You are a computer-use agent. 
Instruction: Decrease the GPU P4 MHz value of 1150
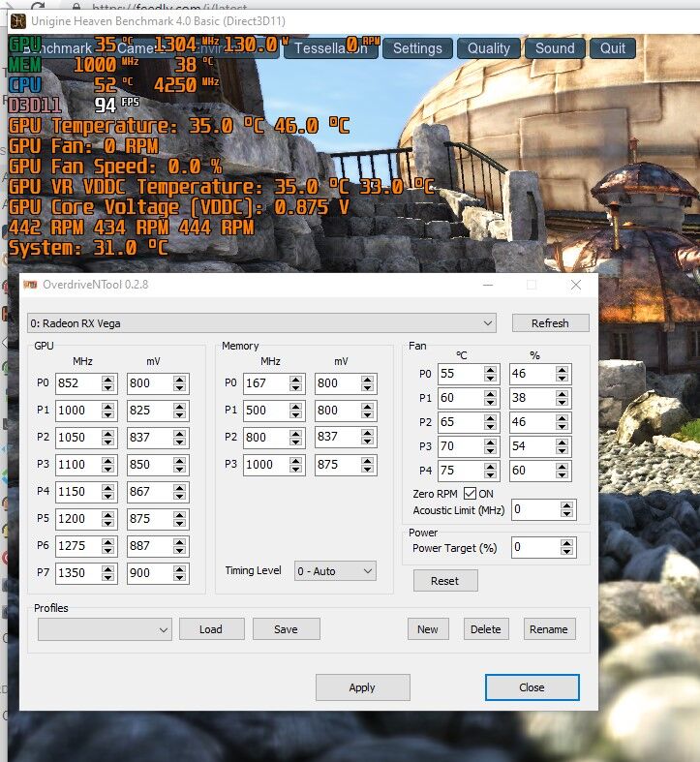[107, 496]
